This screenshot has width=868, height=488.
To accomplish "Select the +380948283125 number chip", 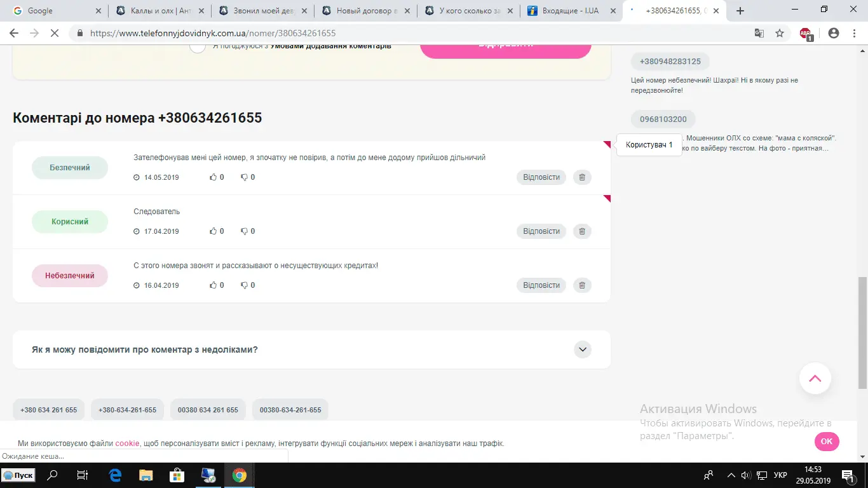I will point(670,62).
